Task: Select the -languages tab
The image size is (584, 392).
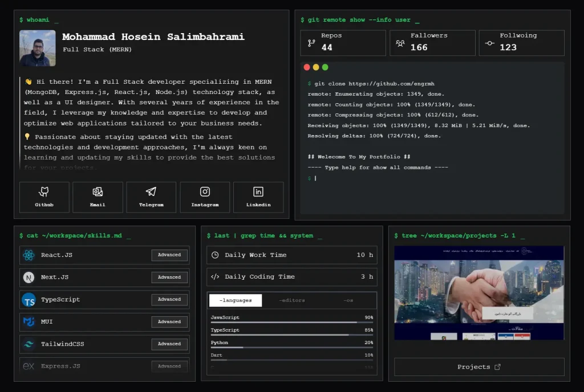Action: (236, 300)
